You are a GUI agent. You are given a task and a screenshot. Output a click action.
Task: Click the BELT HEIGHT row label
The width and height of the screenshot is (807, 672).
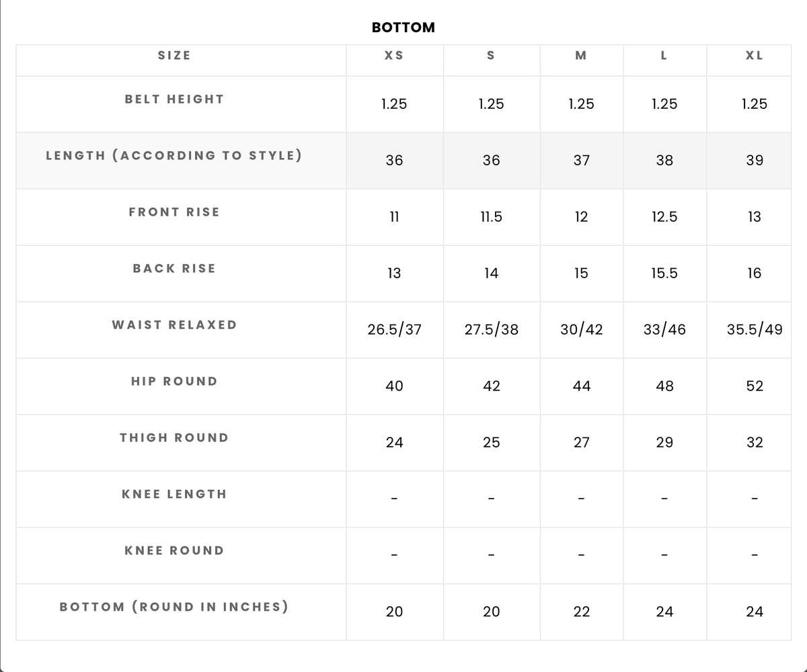pyautogui.click(x=174, y=99)
